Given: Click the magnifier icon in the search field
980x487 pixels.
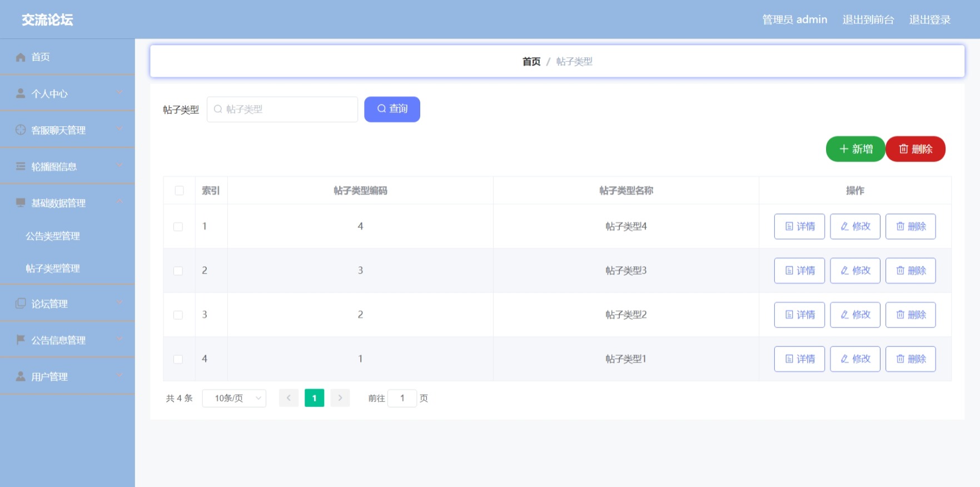Looking at the screenshot, I should click(218, 109).
